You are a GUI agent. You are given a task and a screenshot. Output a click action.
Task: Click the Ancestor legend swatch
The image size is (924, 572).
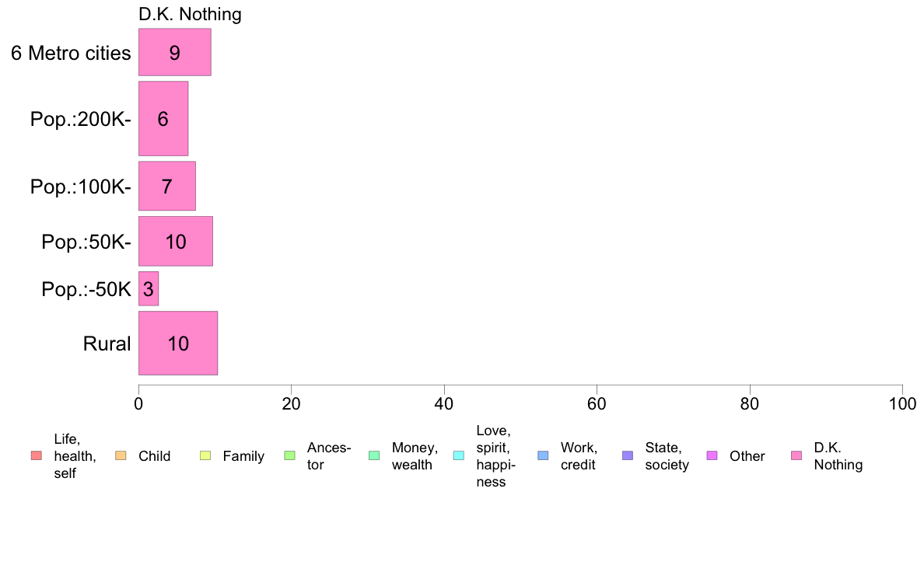[289, 455]
